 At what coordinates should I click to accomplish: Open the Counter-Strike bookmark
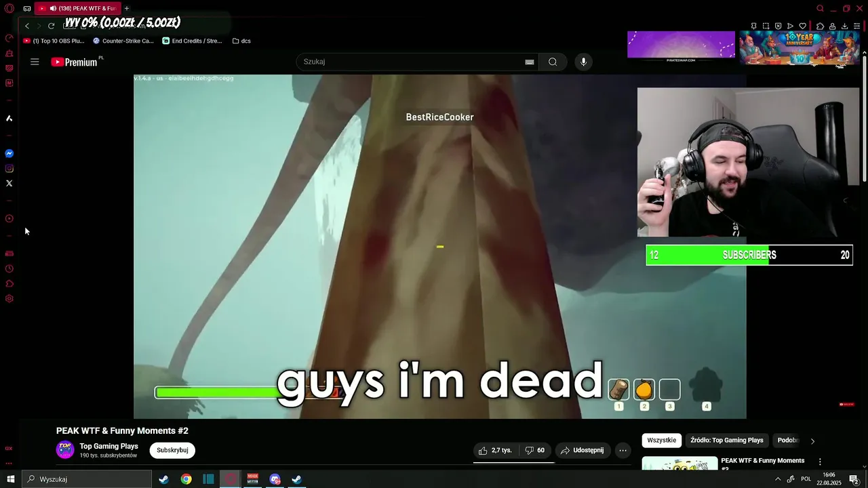pyautogui.click(x=123, y=41)
